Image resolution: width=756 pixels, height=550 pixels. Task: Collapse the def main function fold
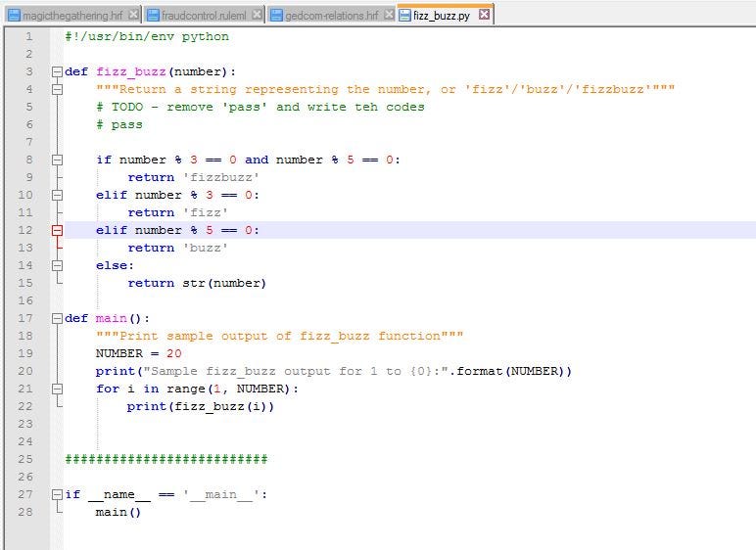57,319
